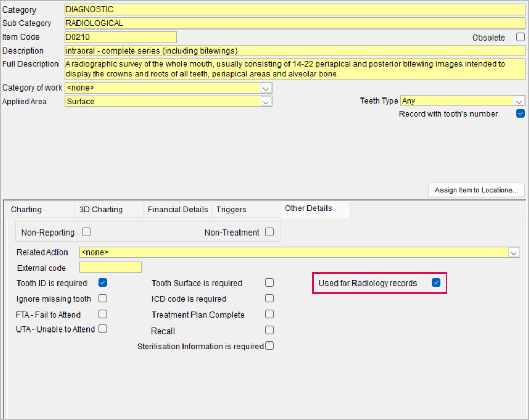This screenshot has width=529, height=420.
Task: Click the Sub Category field
Action: tap(295, 23)
